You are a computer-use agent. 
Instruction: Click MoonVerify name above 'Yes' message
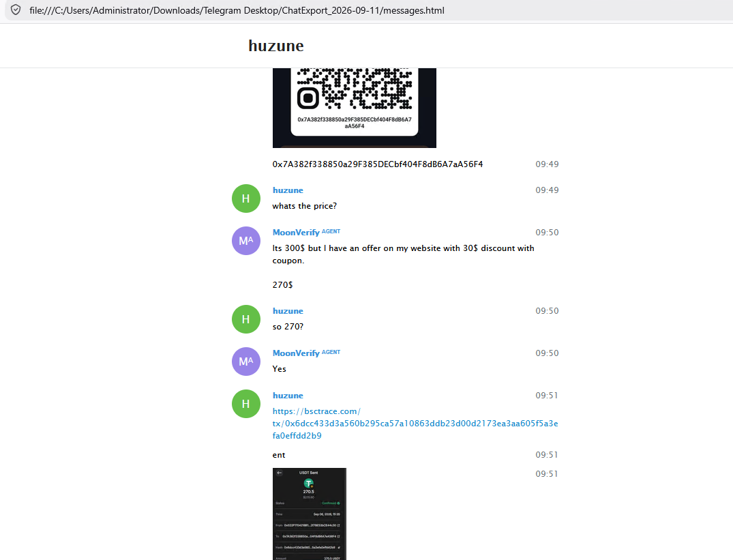[x=296, y=353]
